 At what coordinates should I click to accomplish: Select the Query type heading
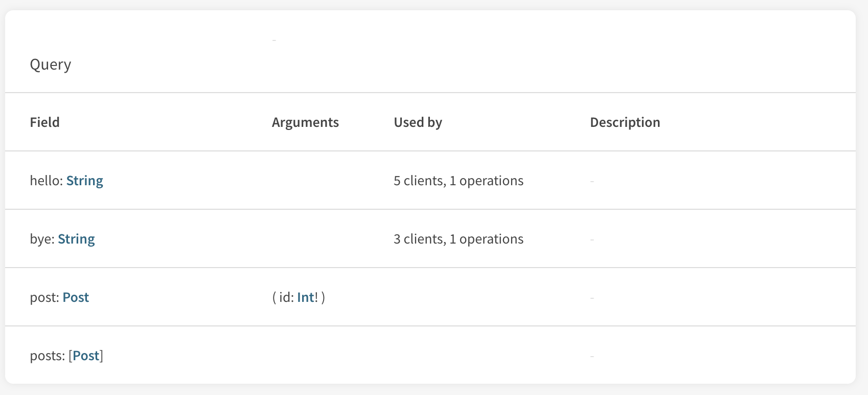[x=51, y=64]
